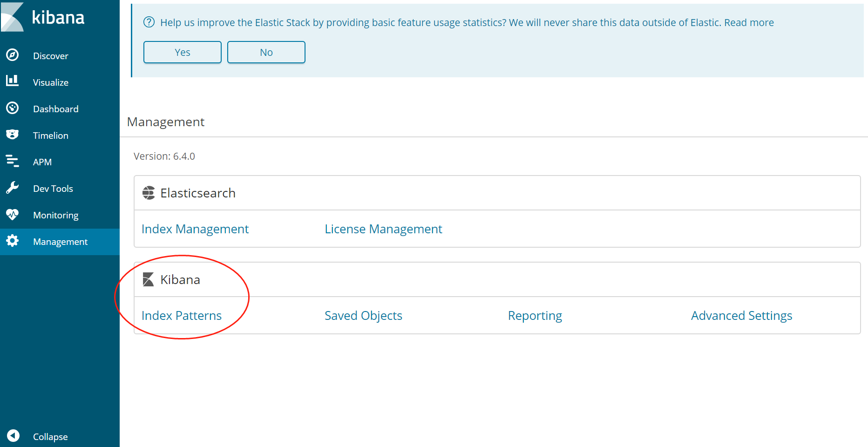
Task: Open Index Management link
Action: pyautogui.click(x=195, y=229)
